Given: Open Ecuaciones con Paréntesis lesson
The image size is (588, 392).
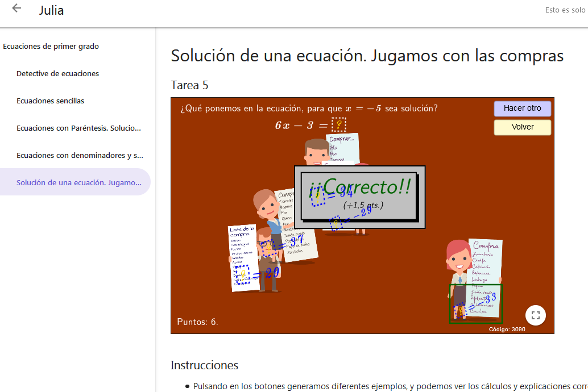Looking at the screenshot, I should 78,128.
